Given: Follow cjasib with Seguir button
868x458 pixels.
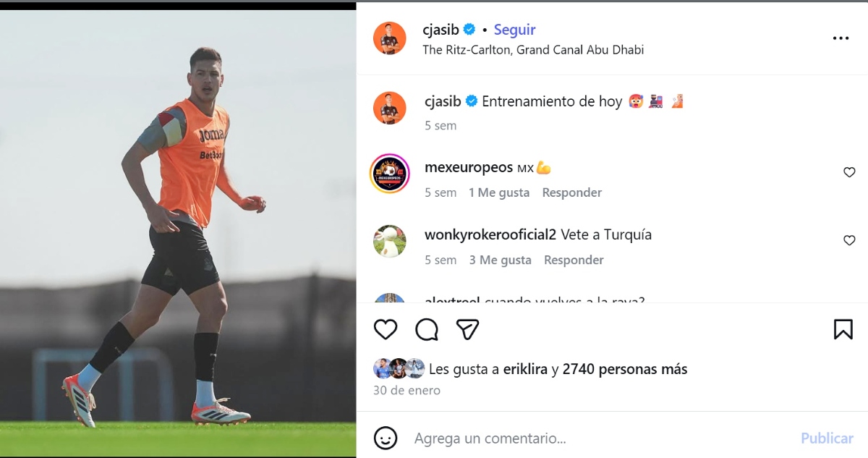Looking at the screenshot, I should click(x=514, y=30).
